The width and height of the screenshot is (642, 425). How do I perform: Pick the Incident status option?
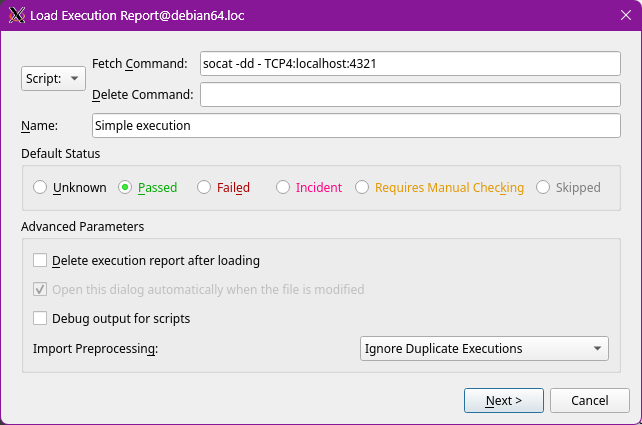pyautogui.click(x=283, y=187)
